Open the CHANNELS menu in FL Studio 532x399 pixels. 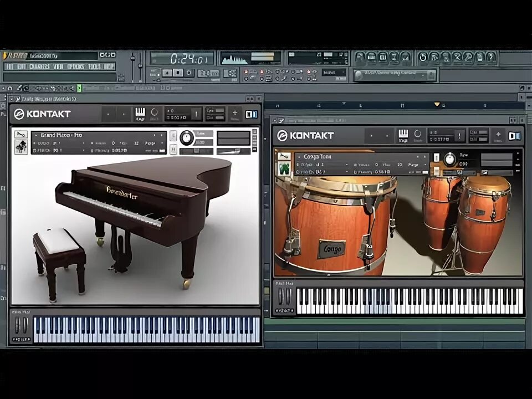click(39, 66)
